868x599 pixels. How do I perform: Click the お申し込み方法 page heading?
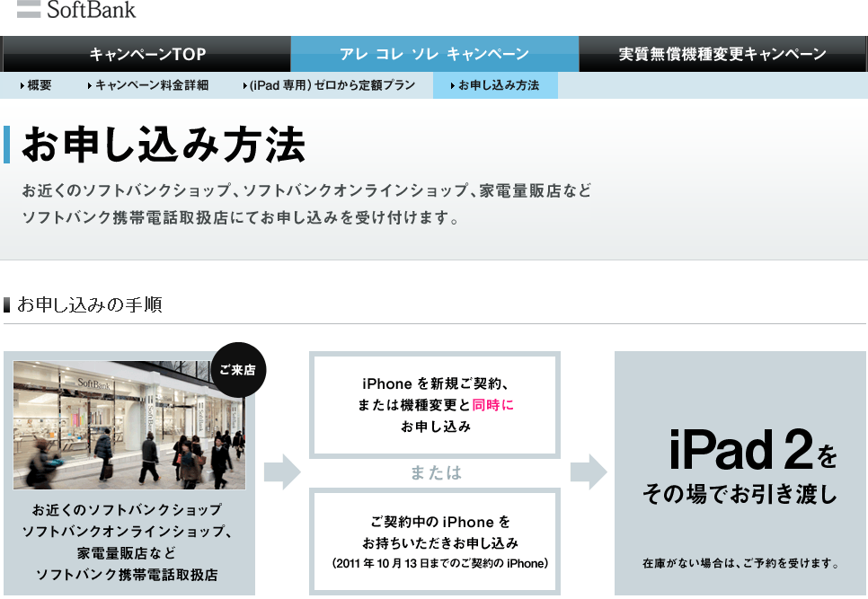click(x=164, y=145)
